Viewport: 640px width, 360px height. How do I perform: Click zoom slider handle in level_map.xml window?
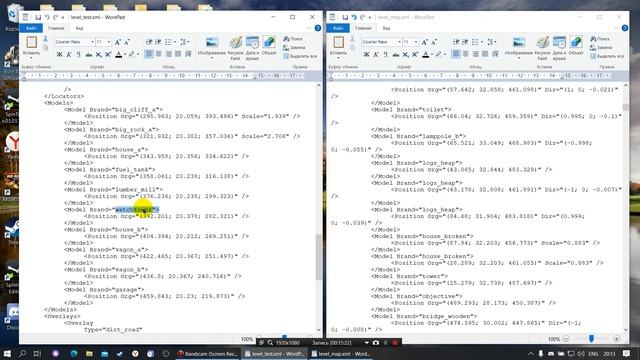click(591, 338)
